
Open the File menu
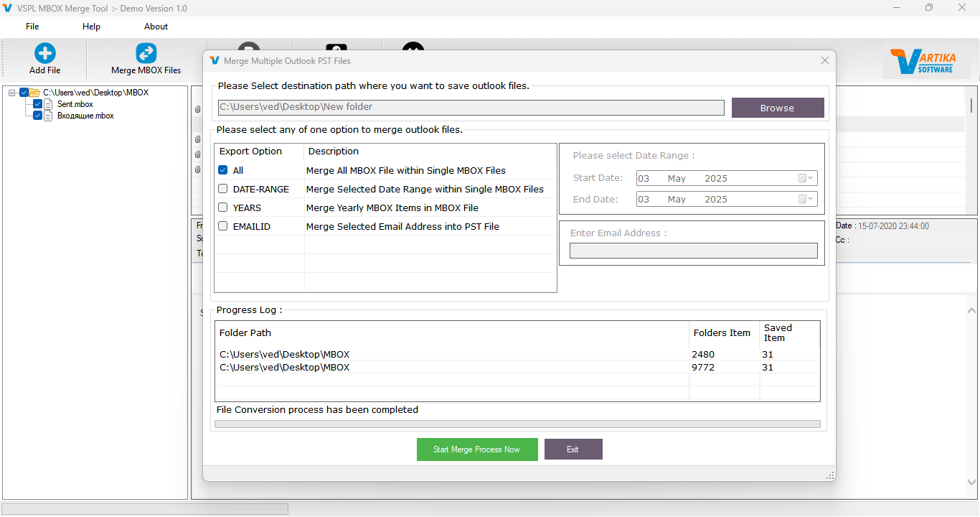pyautogui.click(x=32, y=27)
